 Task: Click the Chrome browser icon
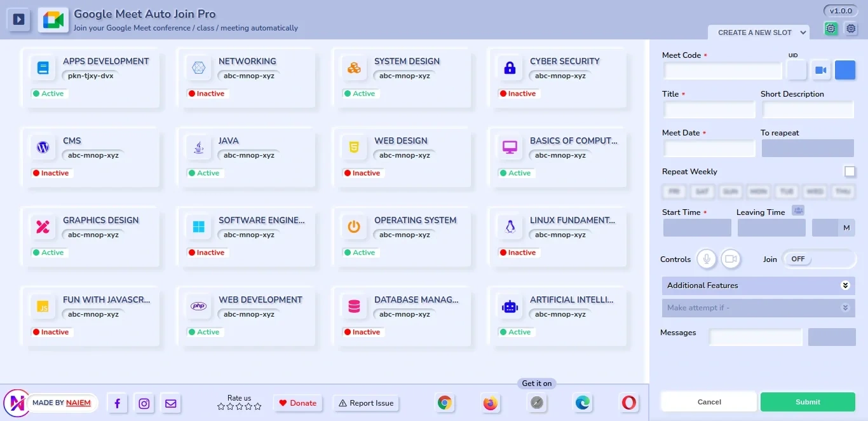click(445, 403)
